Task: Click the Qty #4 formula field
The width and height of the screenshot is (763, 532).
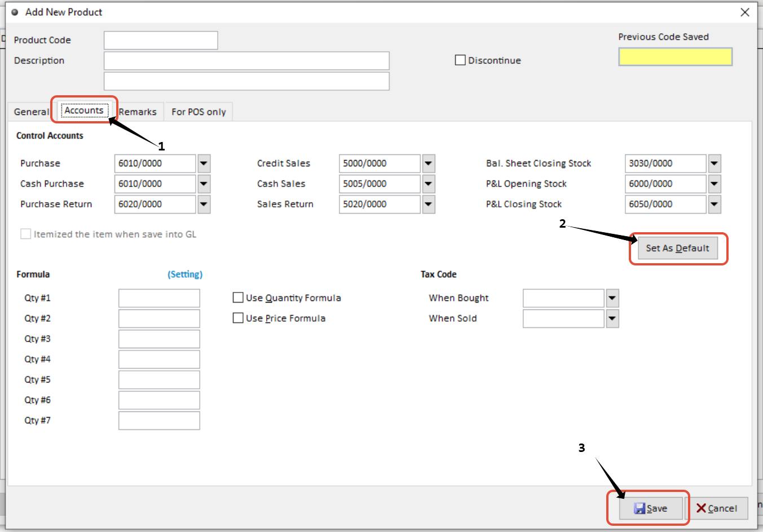Action: (x=159, y=359)
